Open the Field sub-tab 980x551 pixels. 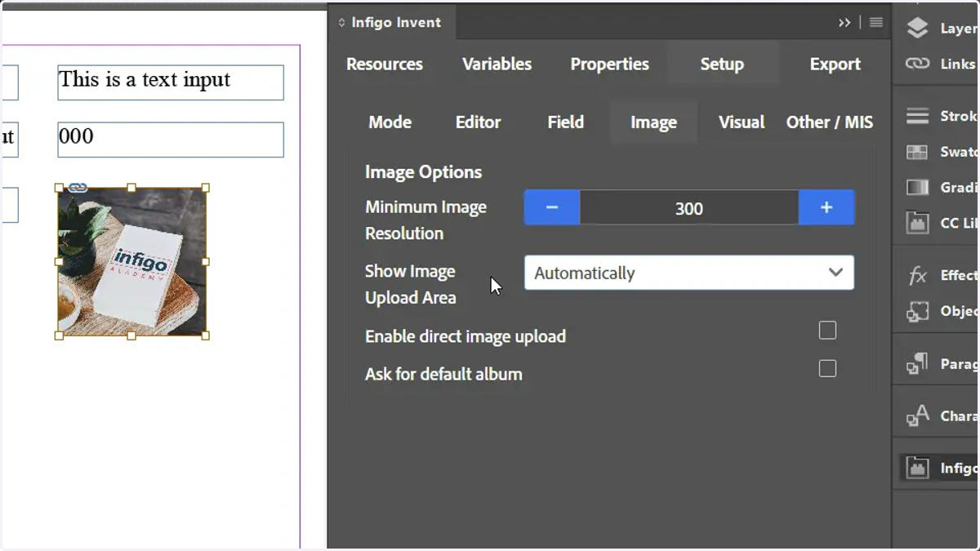click(565, 122)
